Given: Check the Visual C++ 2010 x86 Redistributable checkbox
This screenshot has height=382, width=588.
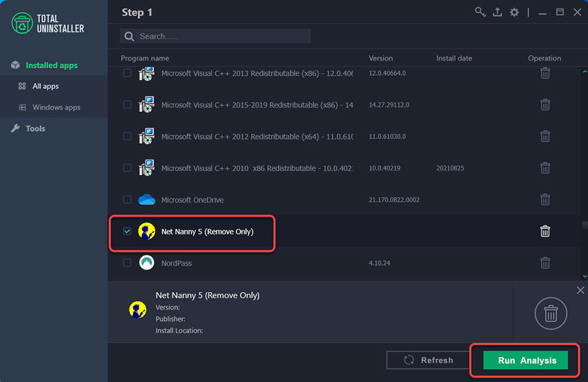Looking at the screenshot, I should 127,168.
